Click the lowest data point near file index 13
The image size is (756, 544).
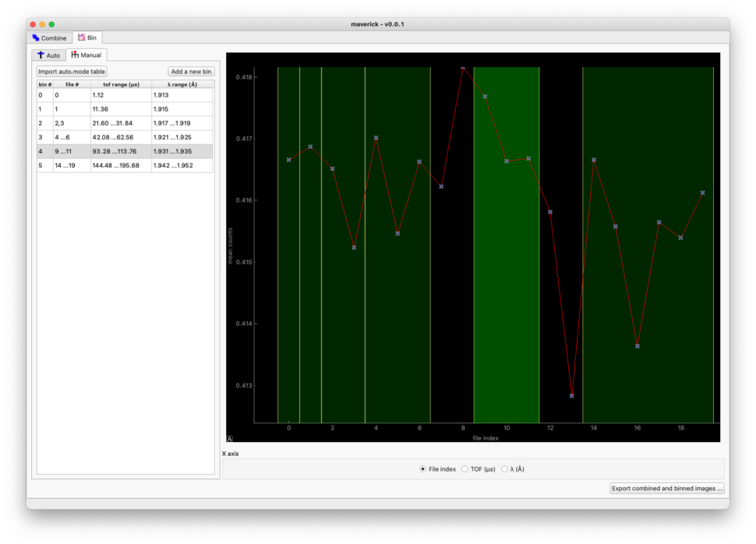click(x=572, y=396)
